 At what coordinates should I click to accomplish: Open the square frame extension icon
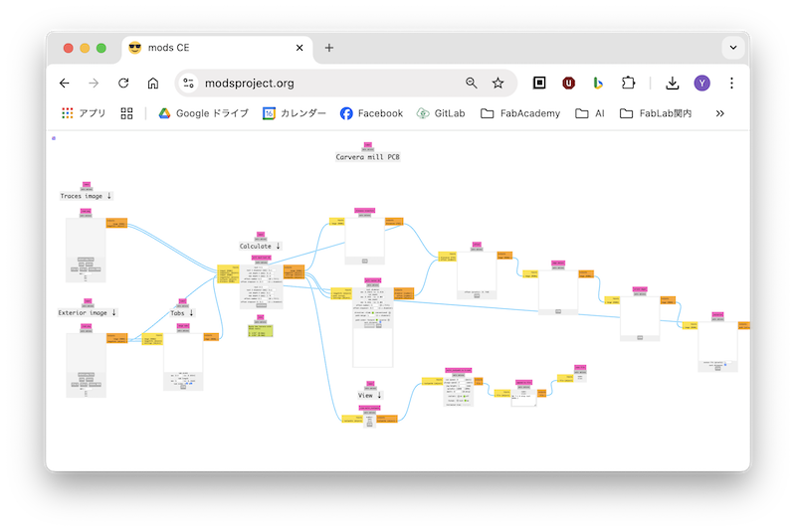(539, 83)
